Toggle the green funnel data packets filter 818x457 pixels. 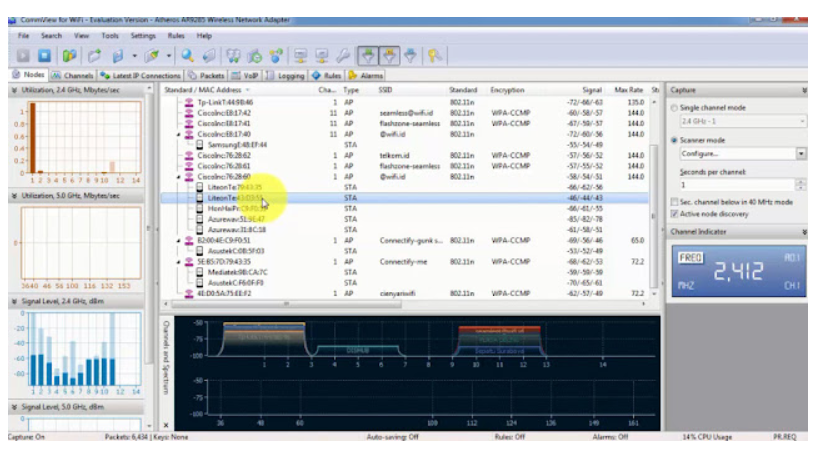[368, 55]
